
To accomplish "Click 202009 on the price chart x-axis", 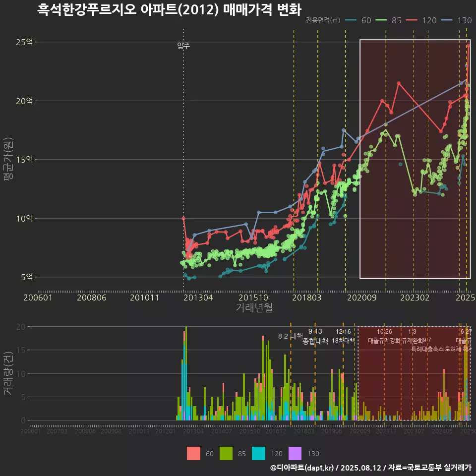I will click(362, 297).
